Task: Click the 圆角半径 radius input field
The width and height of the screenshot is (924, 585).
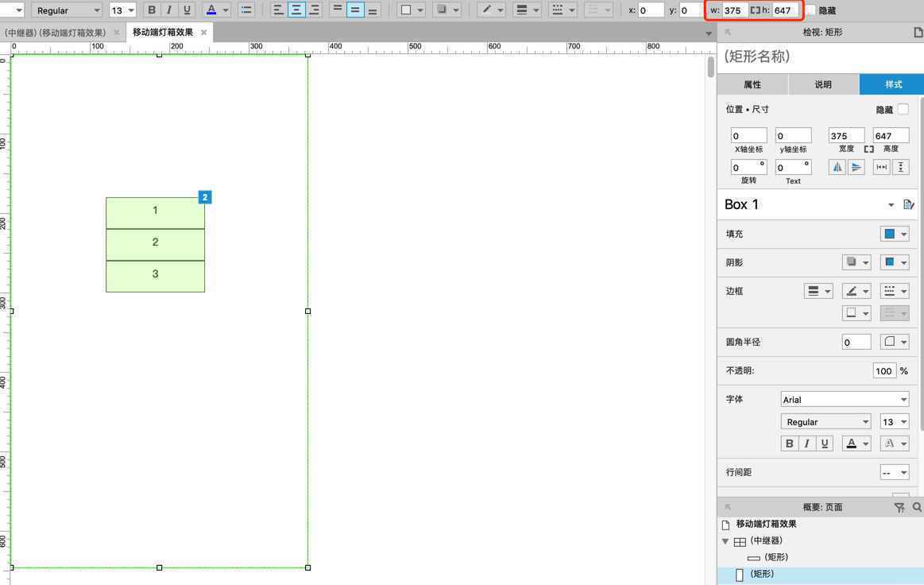Action: [x=856, y=342]
